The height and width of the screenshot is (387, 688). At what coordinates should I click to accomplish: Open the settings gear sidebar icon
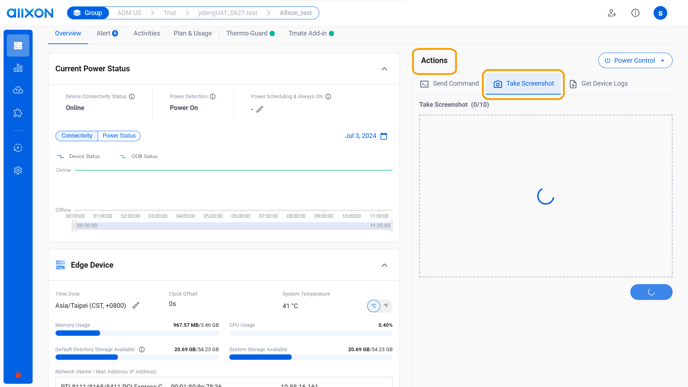tap(18, 170)
